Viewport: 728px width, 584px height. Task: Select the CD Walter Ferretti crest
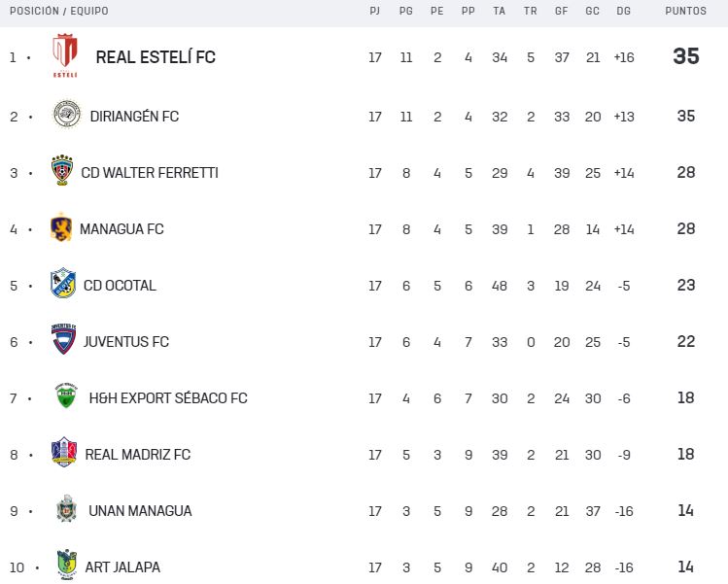(x=62, y=171)
